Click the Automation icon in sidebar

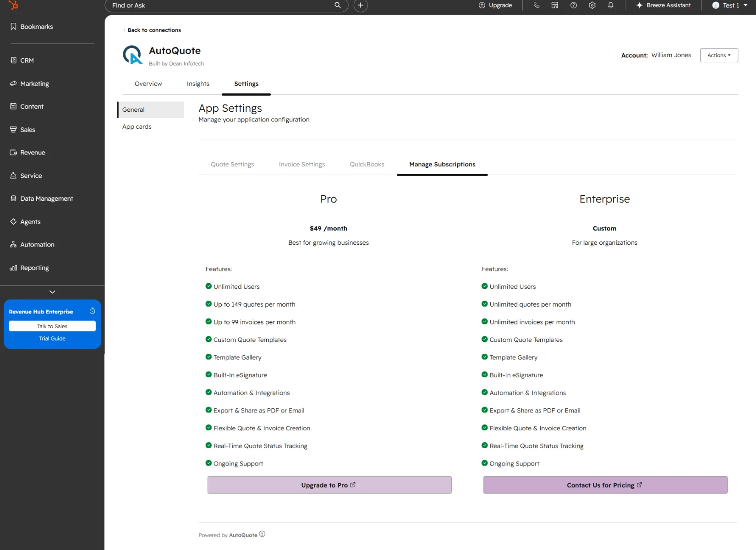coord(13,245)
